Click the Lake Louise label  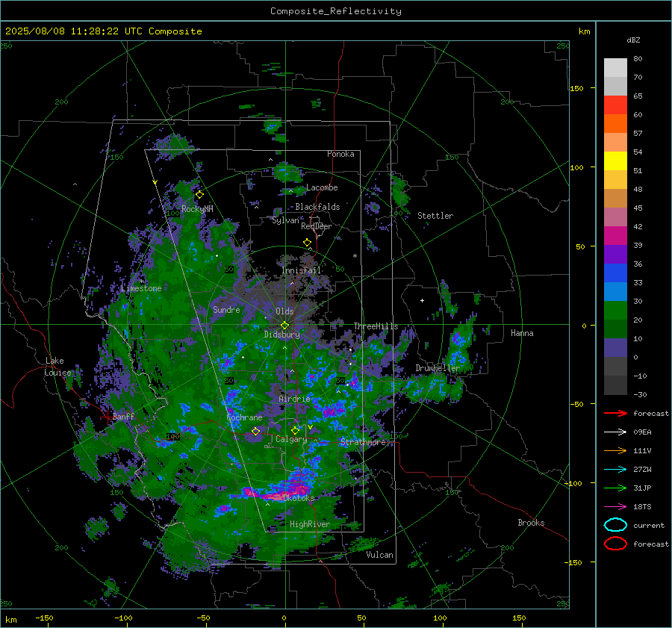point(57,367)
